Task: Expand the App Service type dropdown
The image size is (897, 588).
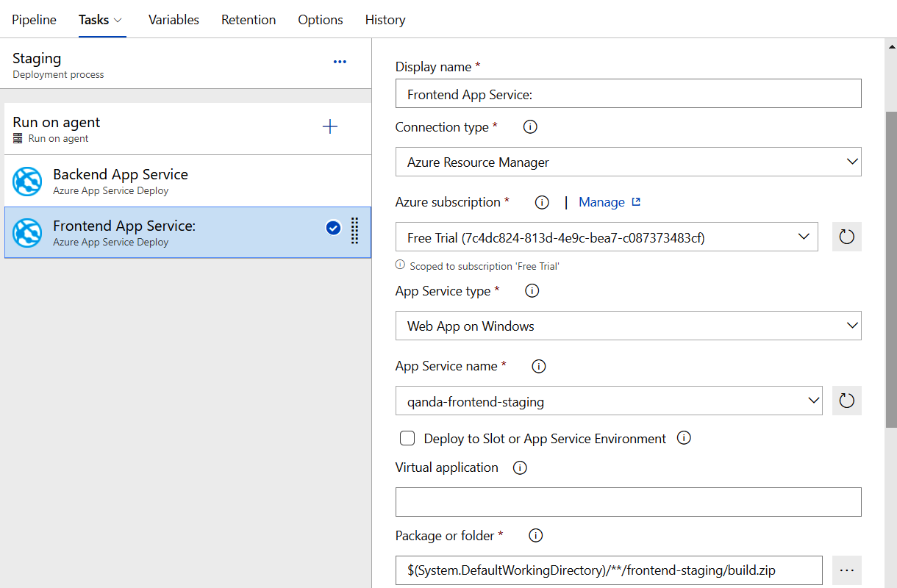Action: 628,326
